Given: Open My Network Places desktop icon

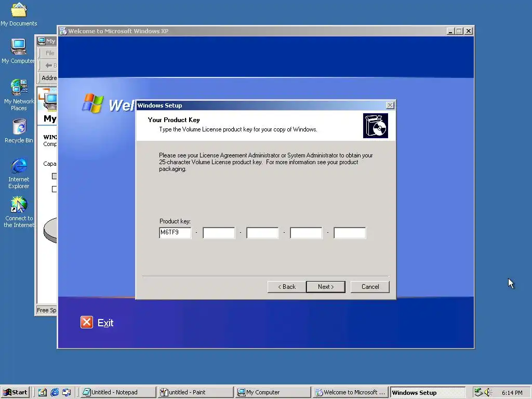Looking at the screenshot, I should click(19, 95).
